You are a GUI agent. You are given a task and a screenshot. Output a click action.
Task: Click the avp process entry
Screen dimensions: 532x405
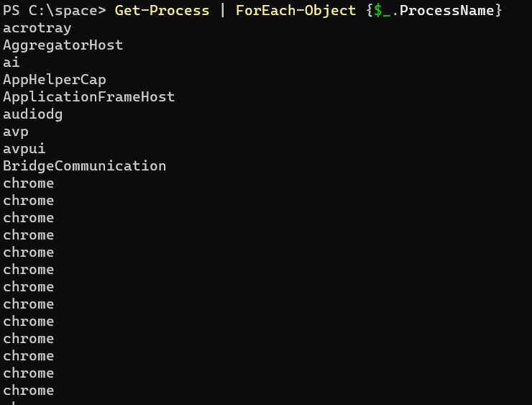(16, 132)
